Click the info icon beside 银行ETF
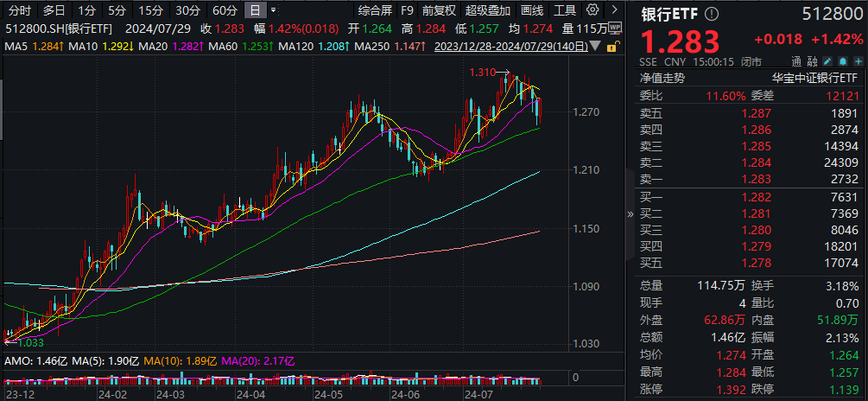The image size is (868, 401). point(711,15)
